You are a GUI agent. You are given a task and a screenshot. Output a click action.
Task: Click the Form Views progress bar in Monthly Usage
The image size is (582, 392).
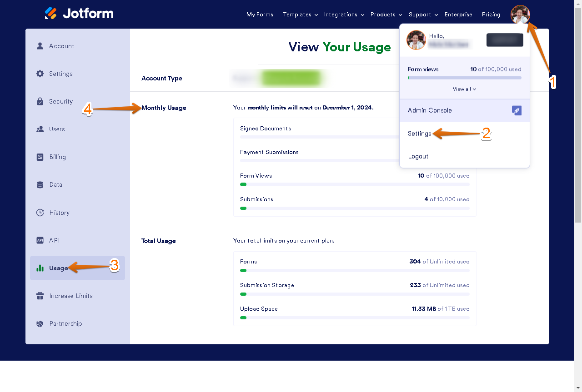(x=355, y=184)
